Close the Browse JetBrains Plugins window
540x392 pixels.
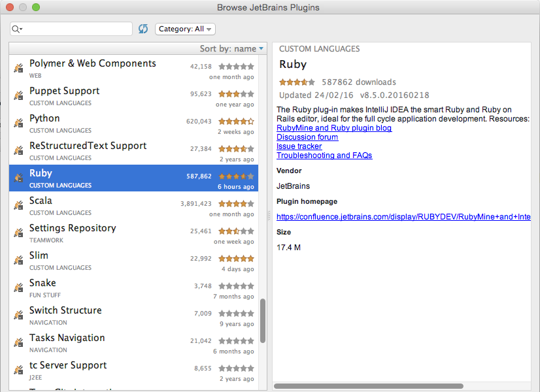(x=10, y=7)
